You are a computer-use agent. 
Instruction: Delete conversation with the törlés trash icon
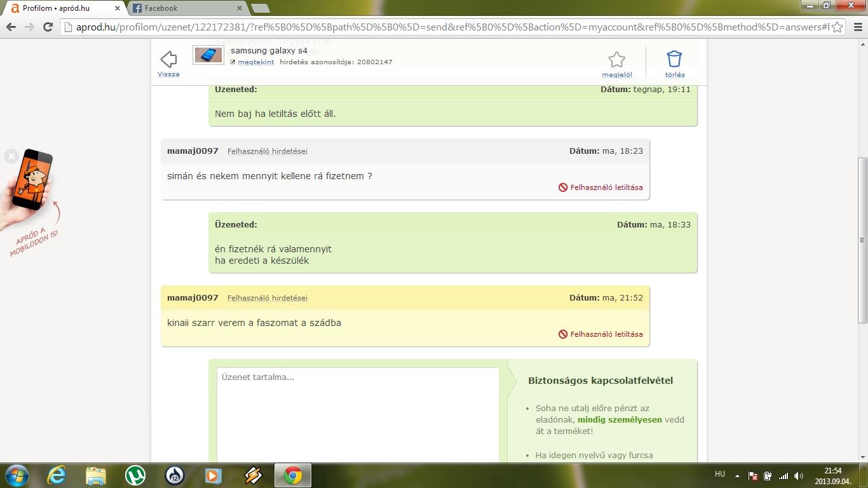[674, 59]
